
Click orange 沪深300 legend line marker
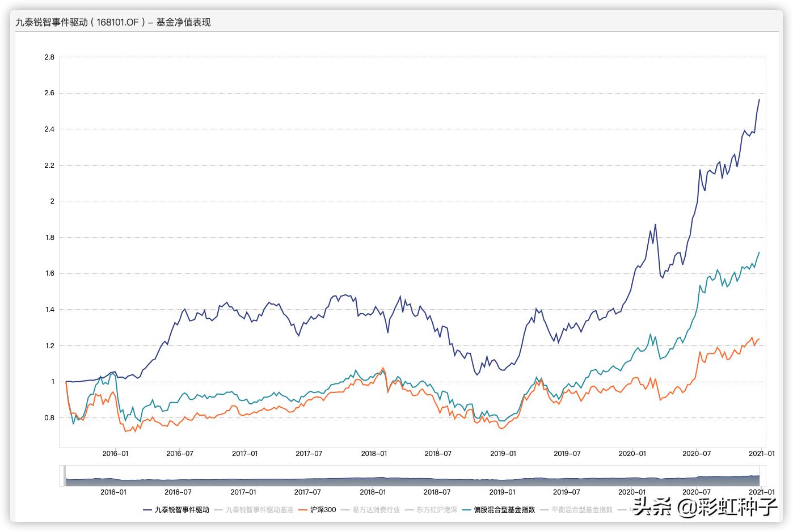point(303,510)
